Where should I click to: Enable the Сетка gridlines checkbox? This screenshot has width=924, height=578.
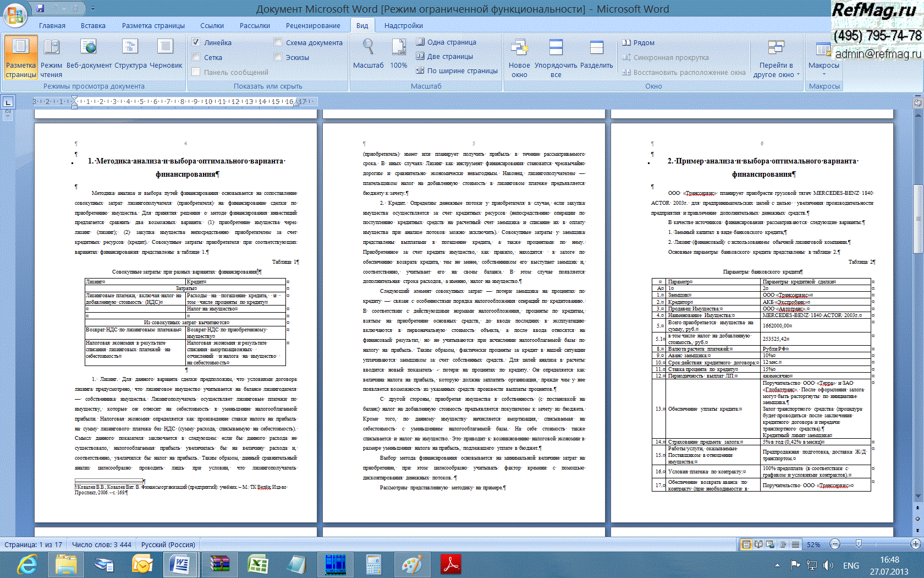196,57
